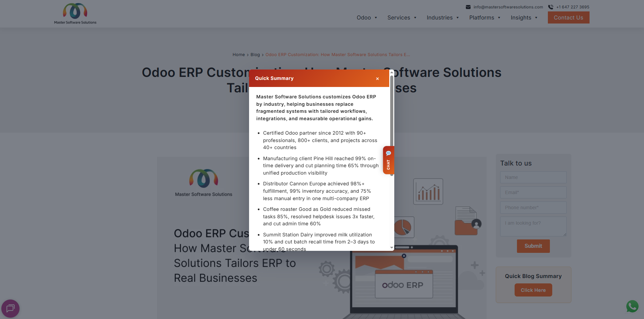Click the Master Software Solutions logo in banner image

pyautogui.click(x=204, y=183)
